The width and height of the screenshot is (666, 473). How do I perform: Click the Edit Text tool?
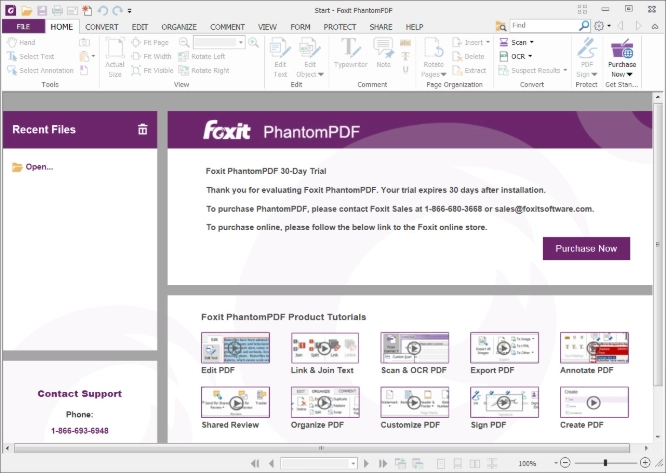(x=280, y=58)
